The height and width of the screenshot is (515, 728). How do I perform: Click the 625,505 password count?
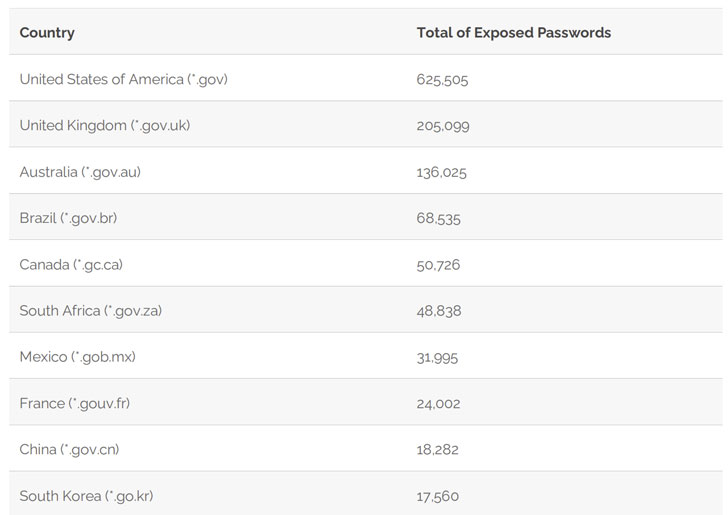[442, 80]
